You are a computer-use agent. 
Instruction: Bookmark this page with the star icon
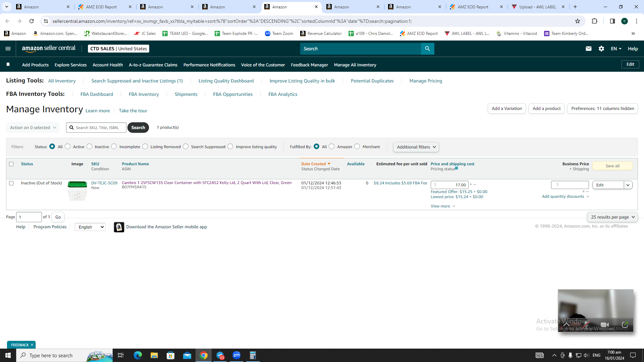[578, 21]
